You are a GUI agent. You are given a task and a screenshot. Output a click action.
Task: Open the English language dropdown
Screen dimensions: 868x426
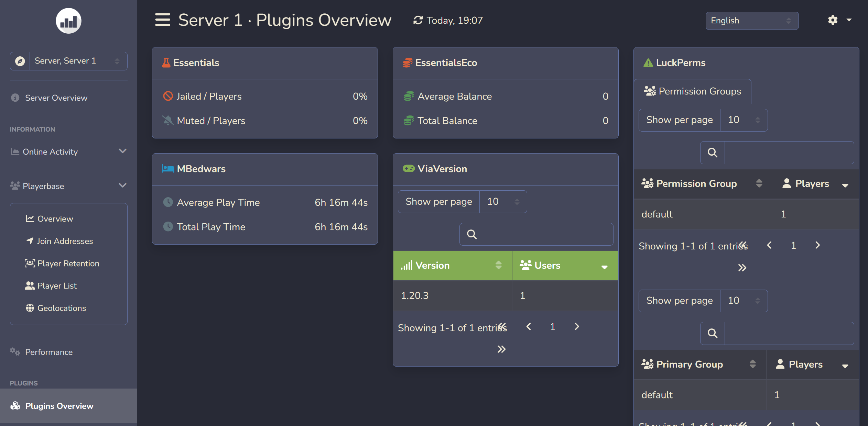pos(752,21)
